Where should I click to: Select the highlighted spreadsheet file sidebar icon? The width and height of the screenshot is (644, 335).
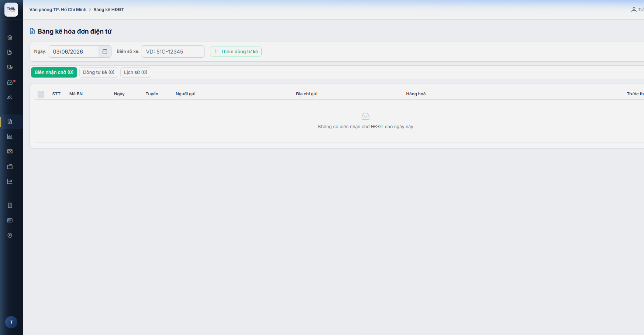coord(10,122)
